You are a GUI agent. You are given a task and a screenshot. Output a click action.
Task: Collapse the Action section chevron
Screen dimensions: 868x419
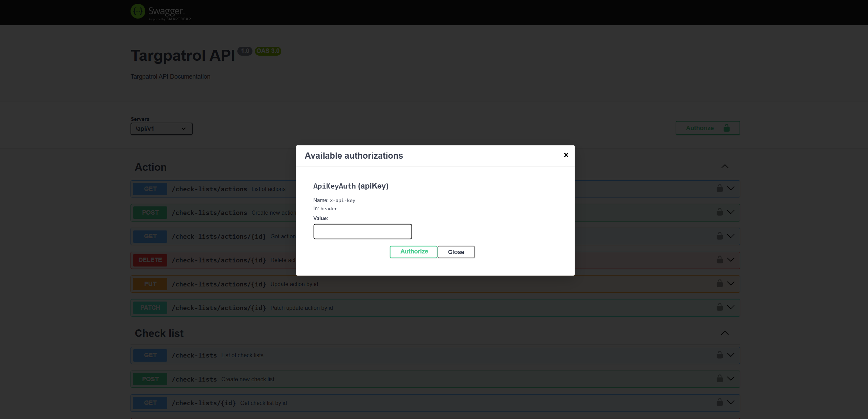[725, 167]
